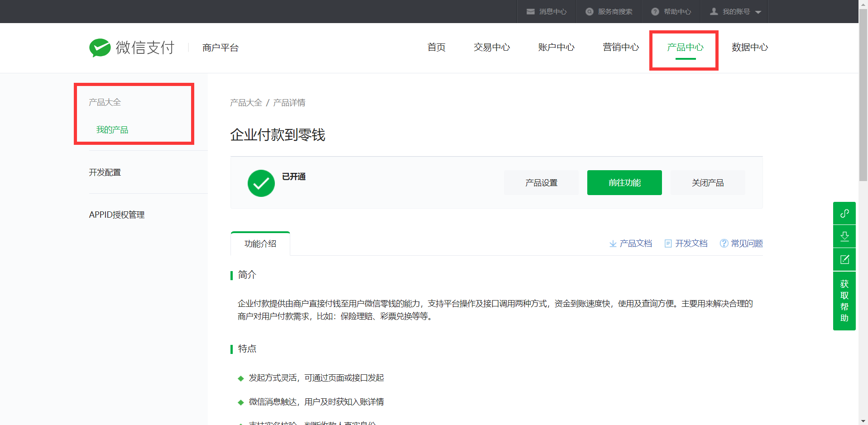The height and width of the screenshot is (425, 868).
Task: Click the green download icon in floating sidebar
Action: [844, 236]
